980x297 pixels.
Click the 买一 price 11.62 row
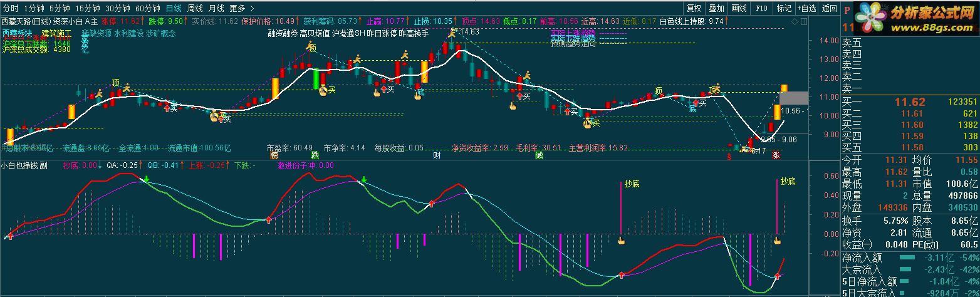(x=910, y=102)
